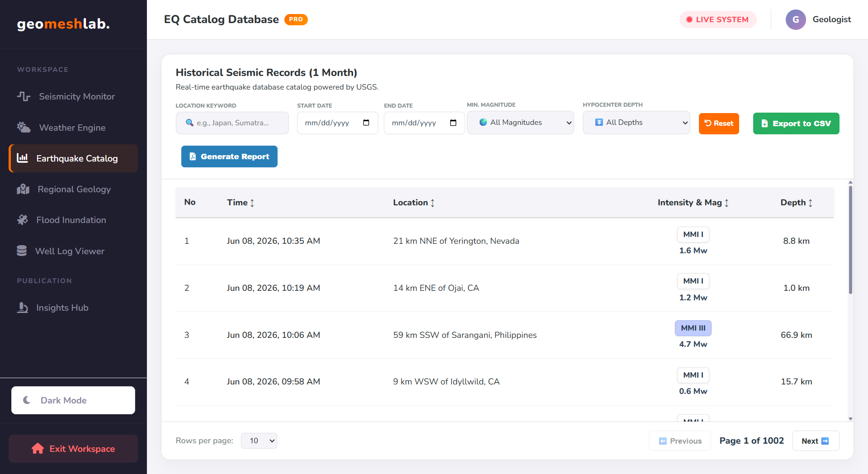Change the rows per page dropdown
Screen dimensions: 868x474
pos(259,441)
